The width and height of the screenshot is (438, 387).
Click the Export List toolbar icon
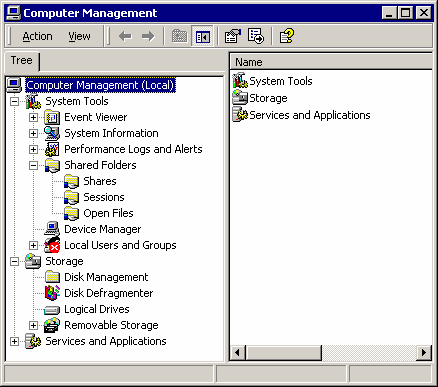tap(256, 36)
